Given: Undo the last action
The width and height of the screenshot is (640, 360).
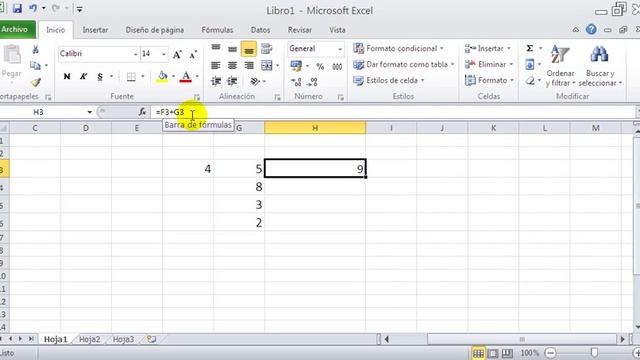Looking at the screenshot, I should (x=33, y=9).
